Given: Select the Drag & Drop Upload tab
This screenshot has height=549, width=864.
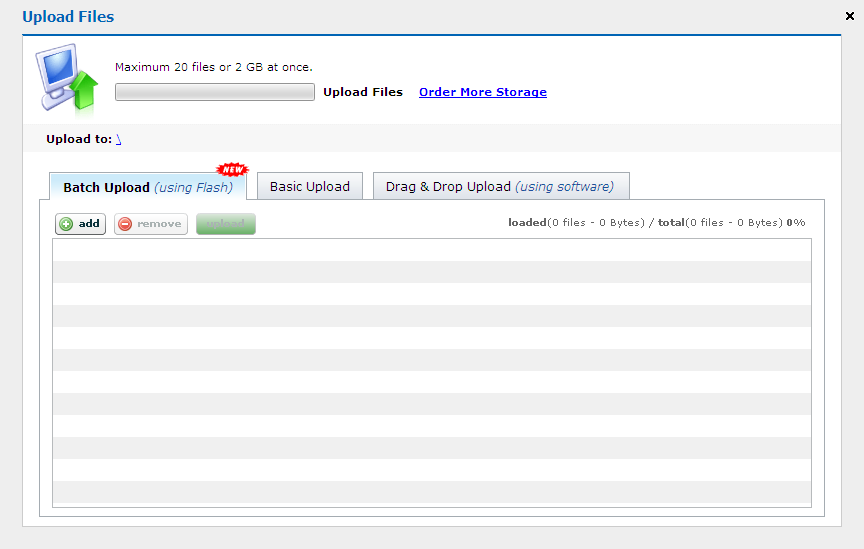Looking at the screenshot, I should click(x=500, y=187).
